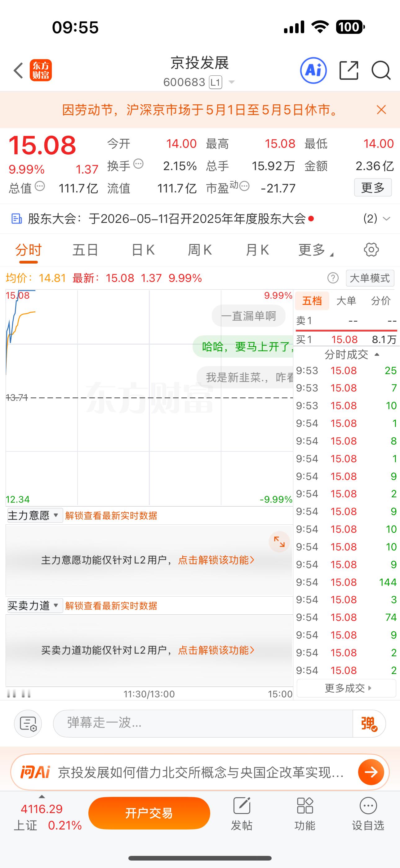Go back with the left chevron arrow
Image resolution: width=400 pixels, height=868 pixels.
19,70
